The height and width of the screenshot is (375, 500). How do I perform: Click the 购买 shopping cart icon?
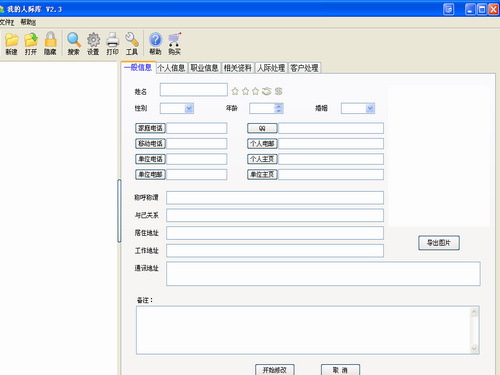click(175, 40)
